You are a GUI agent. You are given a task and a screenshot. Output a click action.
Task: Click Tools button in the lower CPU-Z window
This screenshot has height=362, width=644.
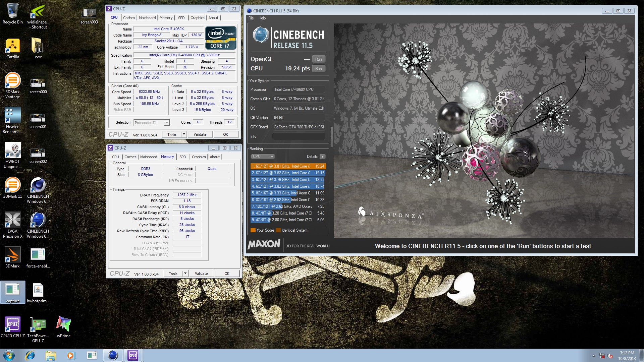[x=173, y=274]
